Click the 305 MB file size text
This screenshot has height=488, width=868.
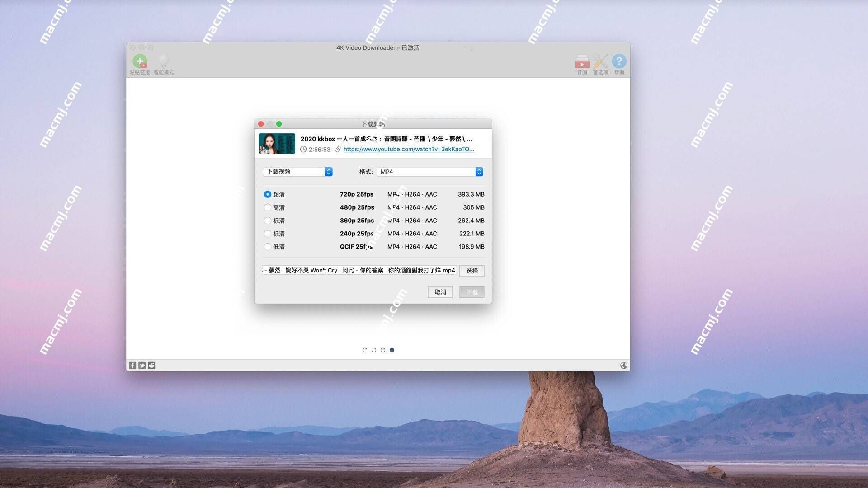tap(474, 207)
